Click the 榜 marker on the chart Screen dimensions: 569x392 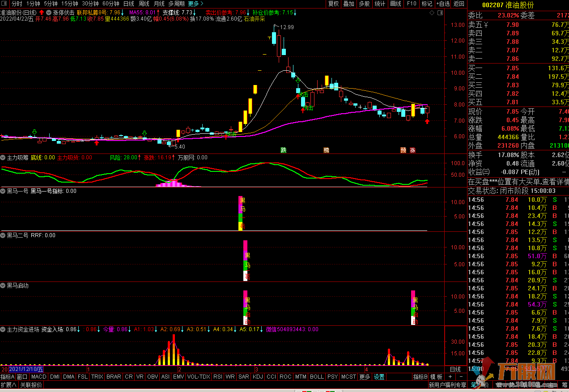tap(327, 150)
